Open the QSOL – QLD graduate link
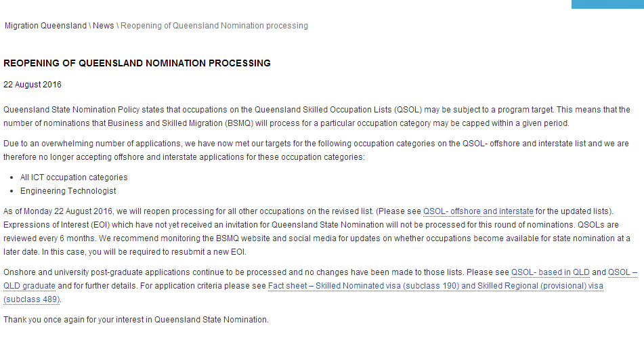Viewport: 644px width, 357px height. tap(622, 272)
